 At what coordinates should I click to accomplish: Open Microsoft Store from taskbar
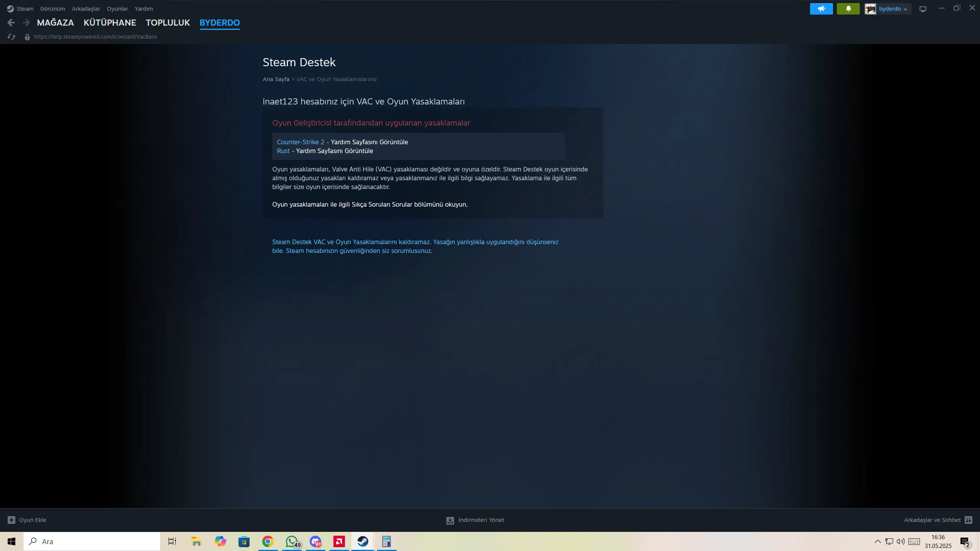point(244,541)
